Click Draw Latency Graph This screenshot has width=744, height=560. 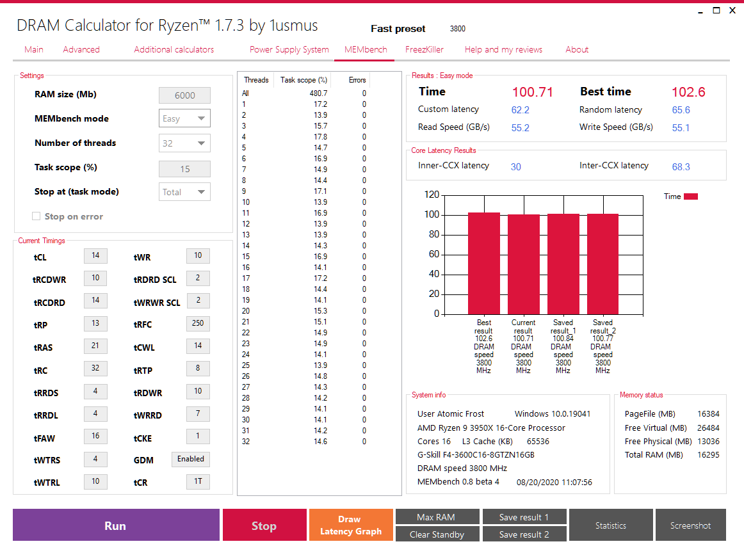coord(351,525)
